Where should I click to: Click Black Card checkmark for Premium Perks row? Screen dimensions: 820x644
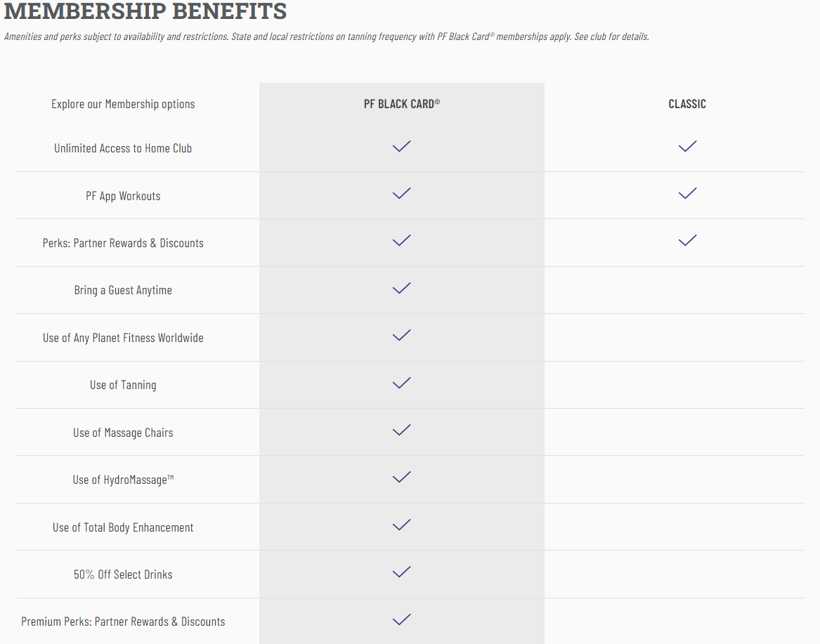401,619
